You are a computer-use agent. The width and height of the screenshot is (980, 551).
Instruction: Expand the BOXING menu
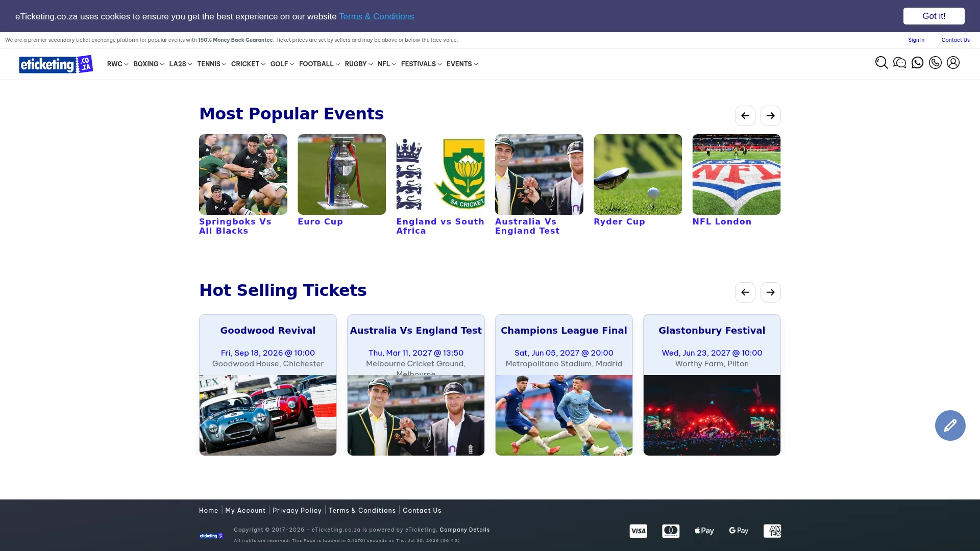click(x=149, y=64)
